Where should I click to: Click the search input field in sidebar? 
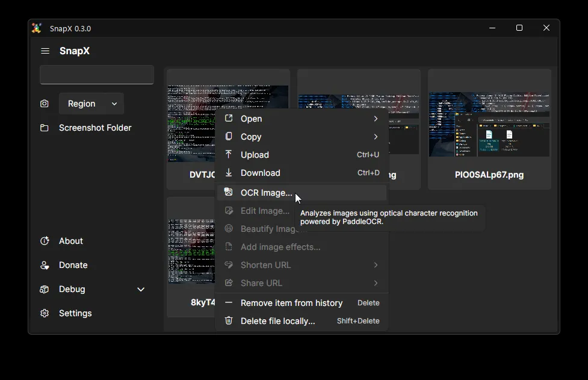(97, 75)
